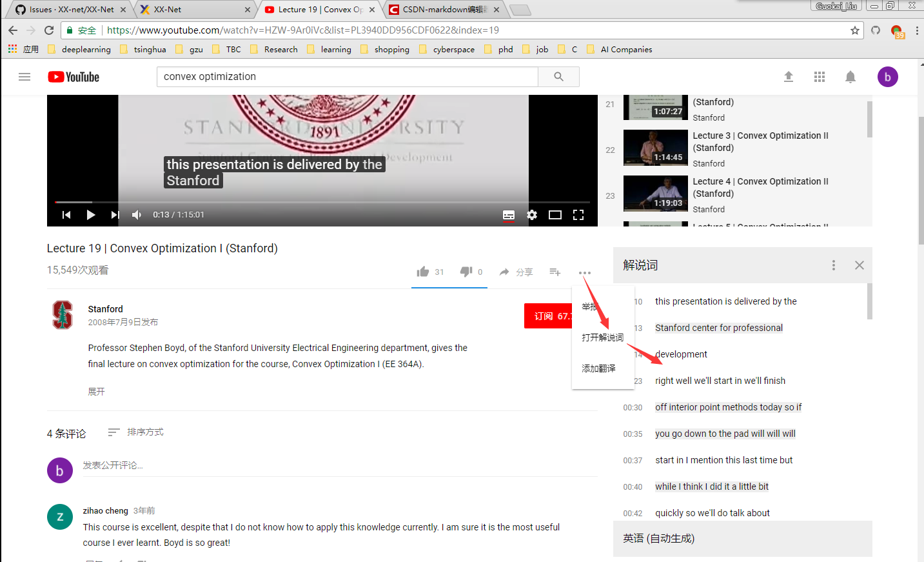Click the share arrow button
Screen dimensions: 924x562
tap(516, 272)
